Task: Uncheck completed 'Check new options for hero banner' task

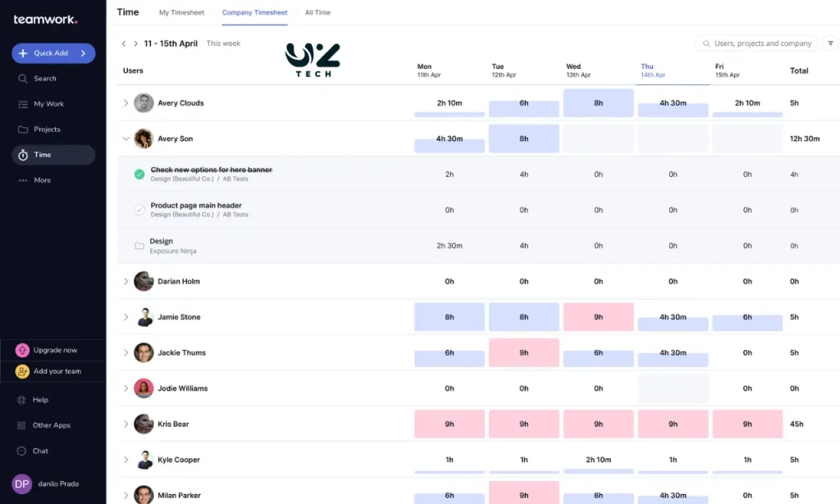Action: (x=139, y=174)
